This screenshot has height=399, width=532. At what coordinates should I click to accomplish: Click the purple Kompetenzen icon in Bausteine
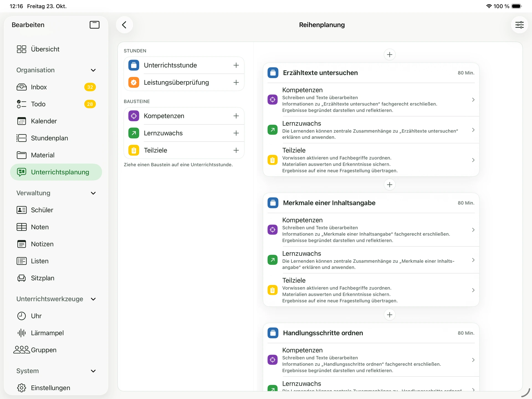click(134, 116)
